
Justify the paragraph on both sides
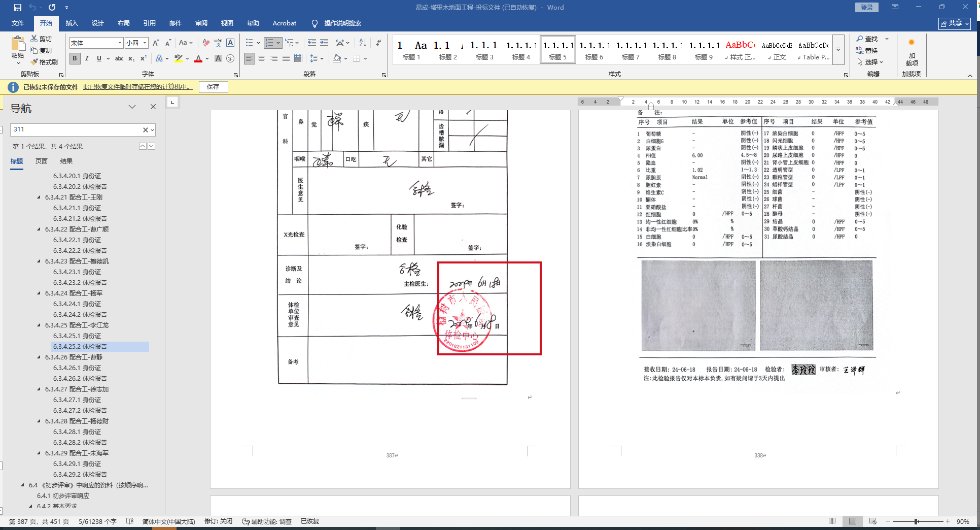point(286,58)
